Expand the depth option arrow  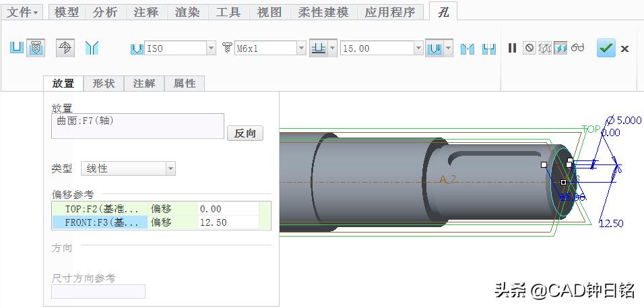click(x=333, y=49)
